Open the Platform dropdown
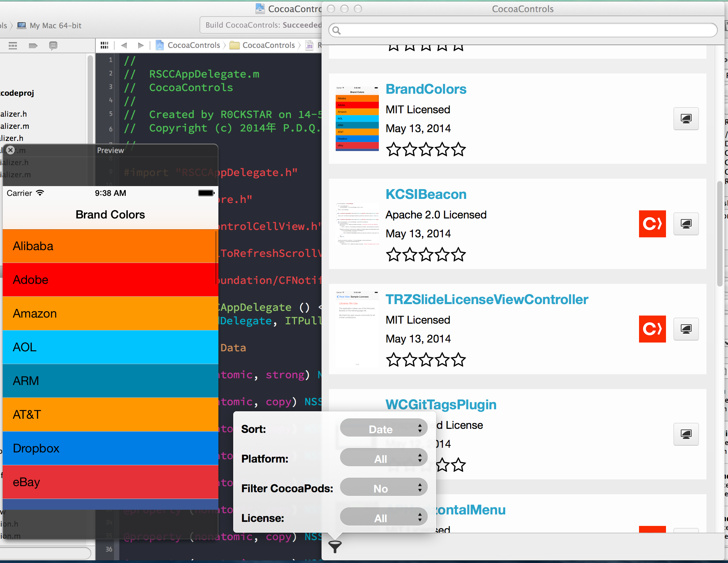 384,458
